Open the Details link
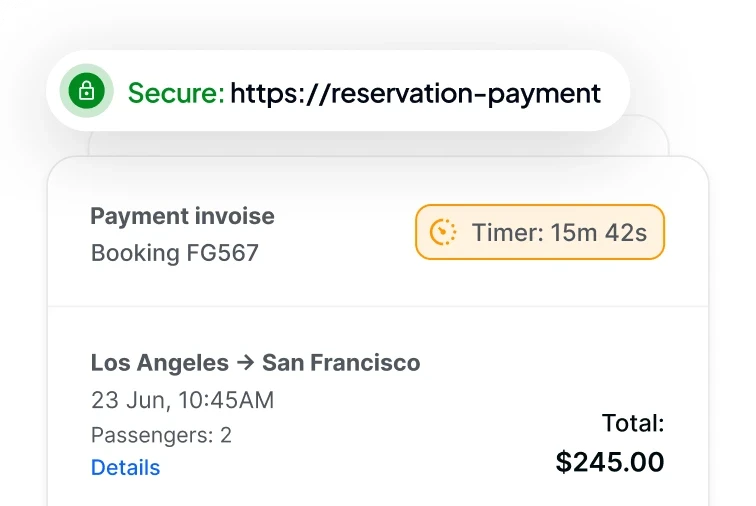 [125, 467]
